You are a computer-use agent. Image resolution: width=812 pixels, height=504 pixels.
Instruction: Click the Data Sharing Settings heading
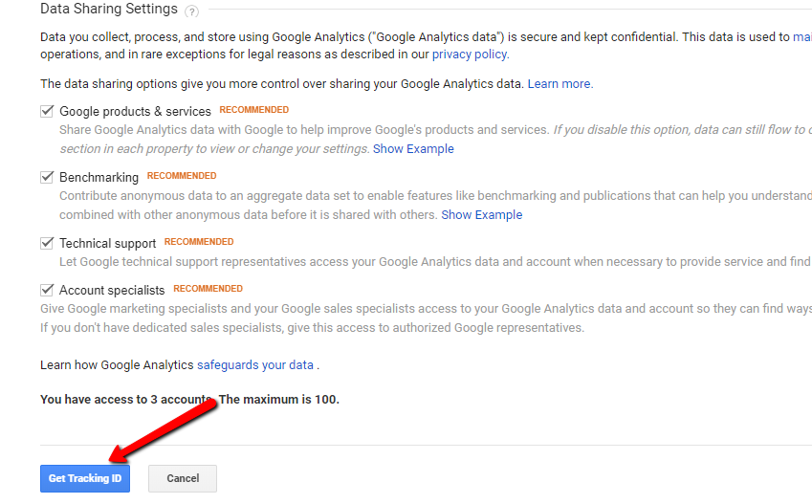click(x=109, y=10)
